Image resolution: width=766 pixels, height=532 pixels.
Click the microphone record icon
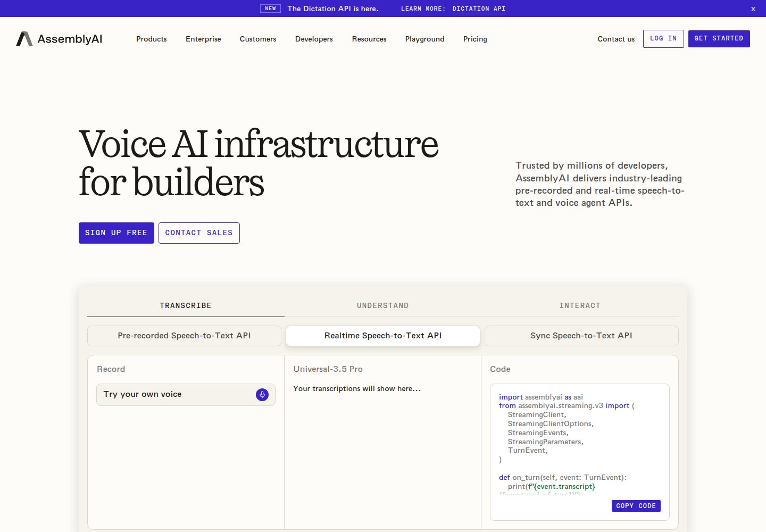pyautogui.click(x=262, y=395)
